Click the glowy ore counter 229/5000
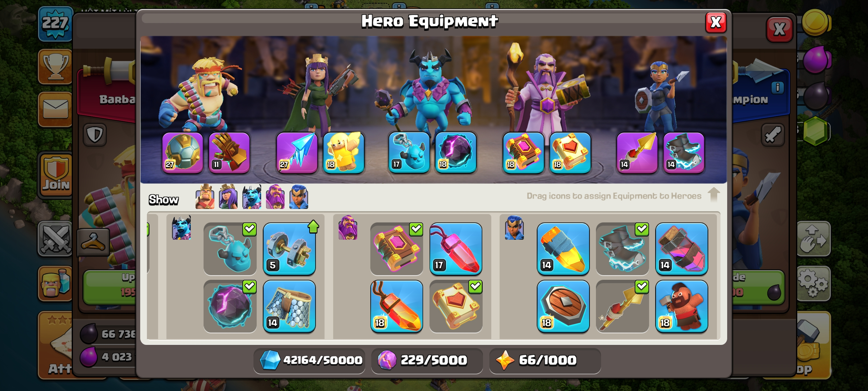Viewport: 868px width, 391px height. tap(427, 360)
